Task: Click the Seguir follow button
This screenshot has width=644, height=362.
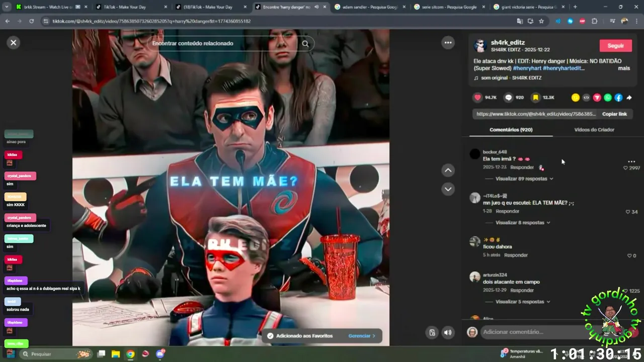Action: pyautogui.click(x=615, y=46)
